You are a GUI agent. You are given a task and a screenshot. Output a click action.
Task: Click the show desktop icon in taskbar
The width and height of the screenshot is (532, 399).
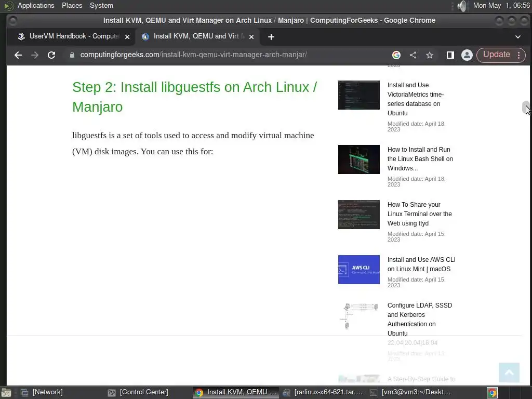[x=6, y=393]
